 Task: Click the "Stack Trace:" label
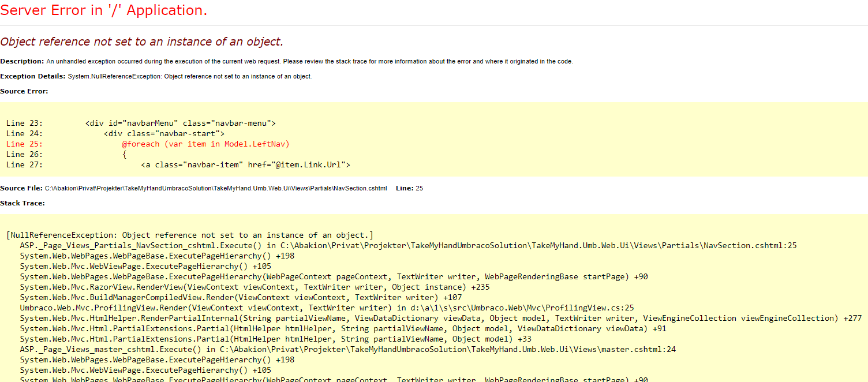pyautogui.click(x=23, y=203)
